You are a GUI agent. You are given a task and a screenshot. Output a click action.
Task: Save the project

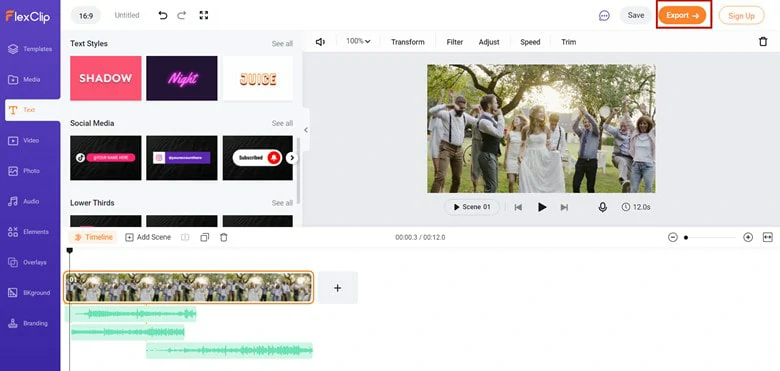[635, 15]
